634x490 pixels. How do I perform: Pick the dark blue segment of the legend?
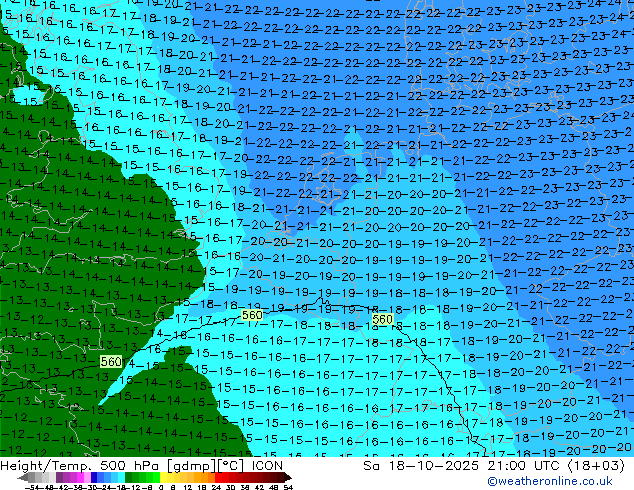coord(94,477)
